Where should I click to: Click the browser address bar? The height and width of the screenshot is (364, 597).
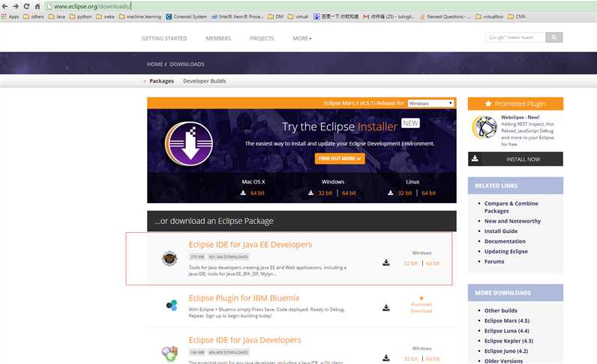[319, 6]
